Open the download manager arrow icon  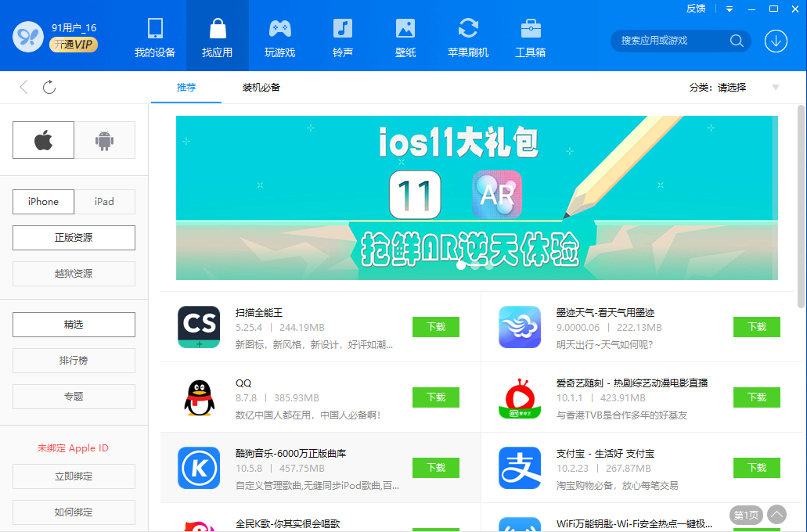pyautogui.click(x=776, y=41)
